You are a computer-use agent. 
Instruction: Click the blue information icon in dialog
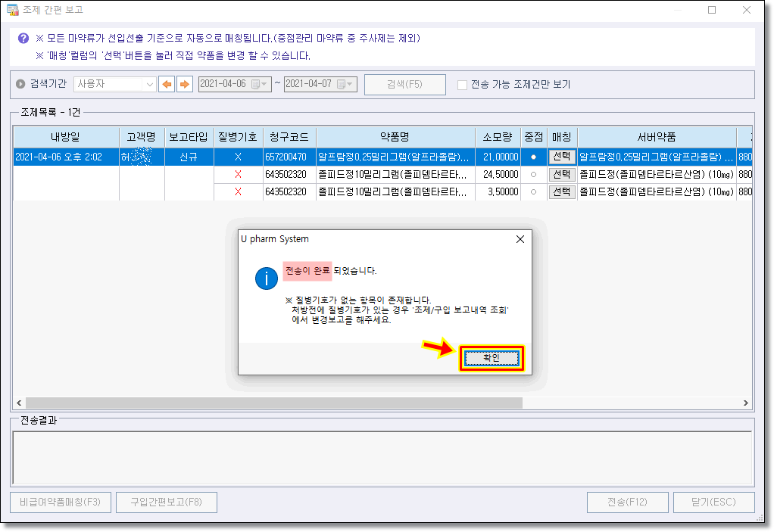pyautogui.click(x=266, y=278)
